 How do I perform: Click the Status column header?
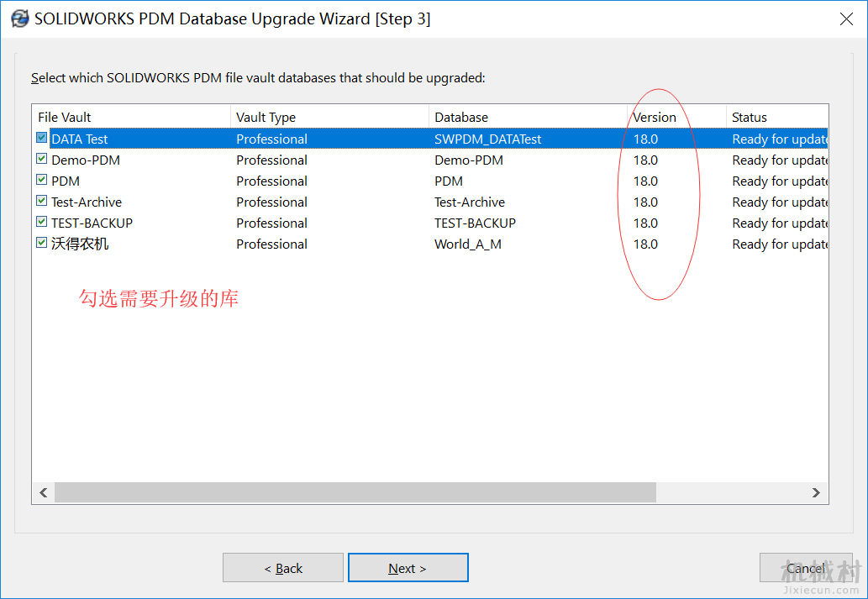[x=777, y=117]
